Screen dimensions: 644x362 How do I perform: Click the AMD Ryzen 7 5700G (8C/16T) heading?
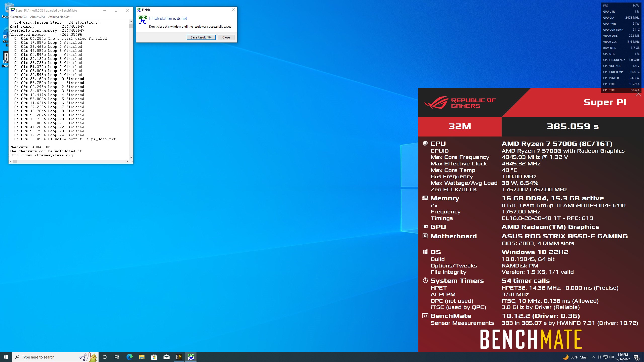(557, 144)
